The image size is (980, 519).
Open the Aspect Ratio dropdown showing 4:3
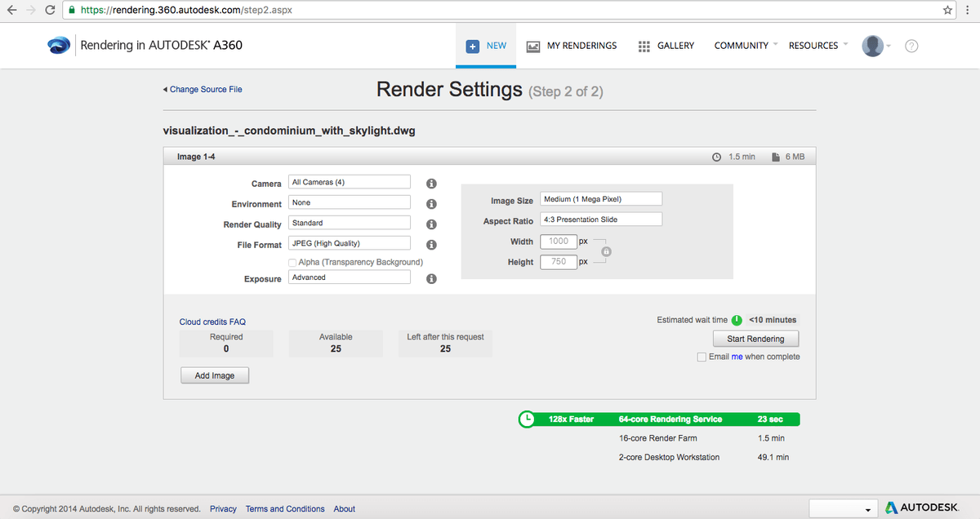602,220
